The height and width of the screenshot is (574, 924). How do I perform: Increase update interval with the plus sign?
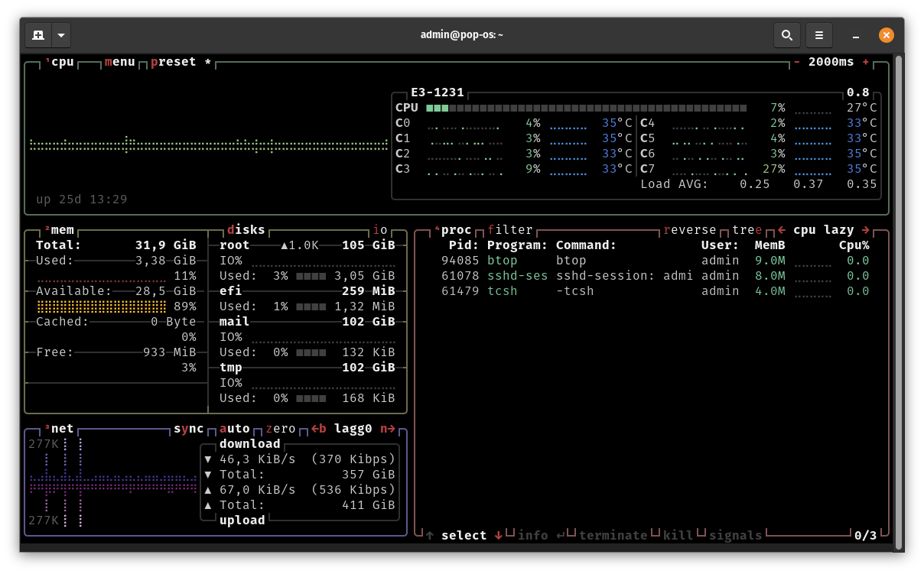tap(866, 62)
